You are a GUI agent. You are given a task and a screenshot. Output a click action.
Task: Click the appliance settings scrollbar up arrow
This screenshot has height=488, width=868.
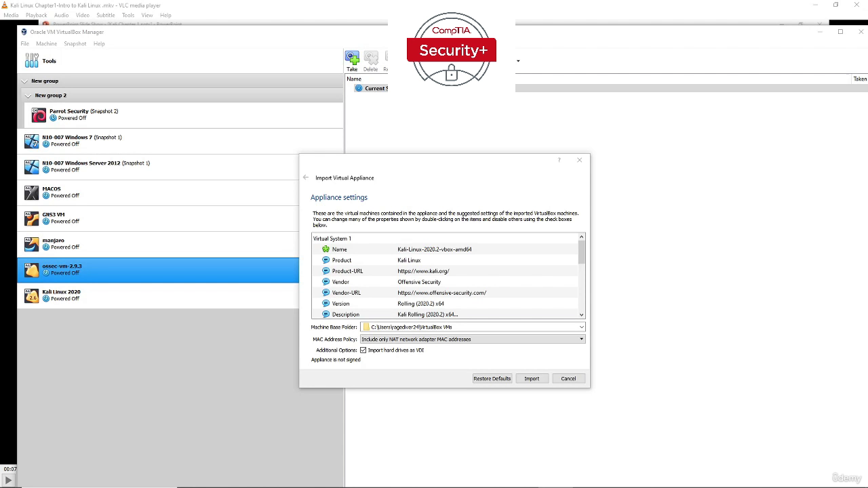tap(582, 237)
